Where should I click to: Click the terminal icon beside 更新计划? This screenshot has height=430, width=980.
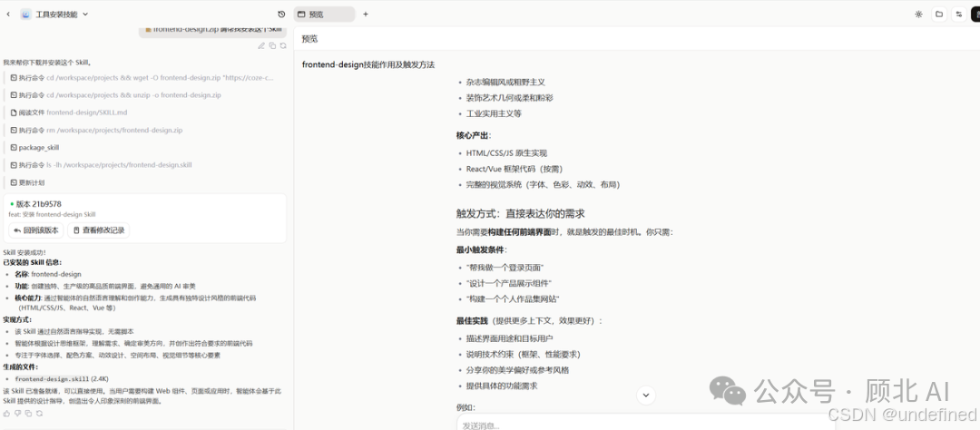(x=14, y=182)
